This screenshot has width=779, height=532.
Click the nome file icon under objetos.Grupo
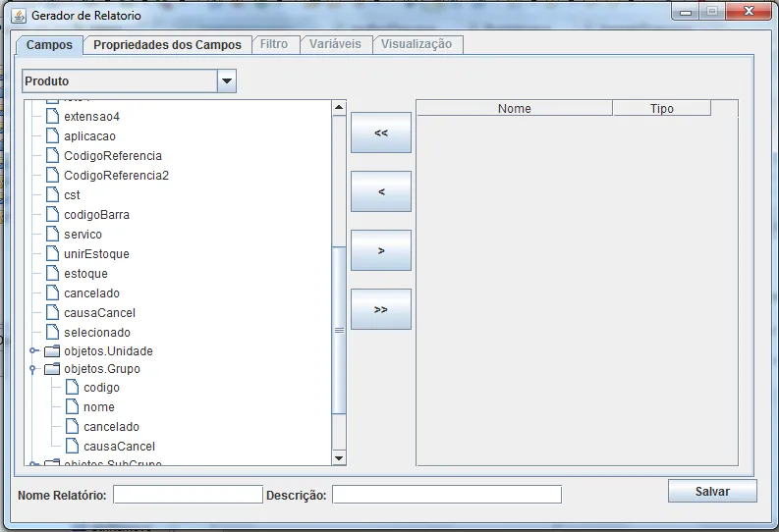pos(72,406)
